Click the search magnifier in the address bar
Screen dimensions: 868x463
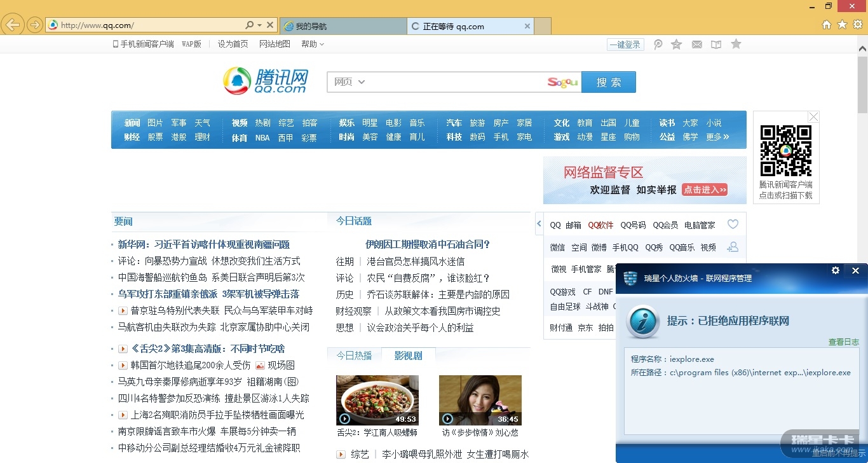(x=249, y=25)
